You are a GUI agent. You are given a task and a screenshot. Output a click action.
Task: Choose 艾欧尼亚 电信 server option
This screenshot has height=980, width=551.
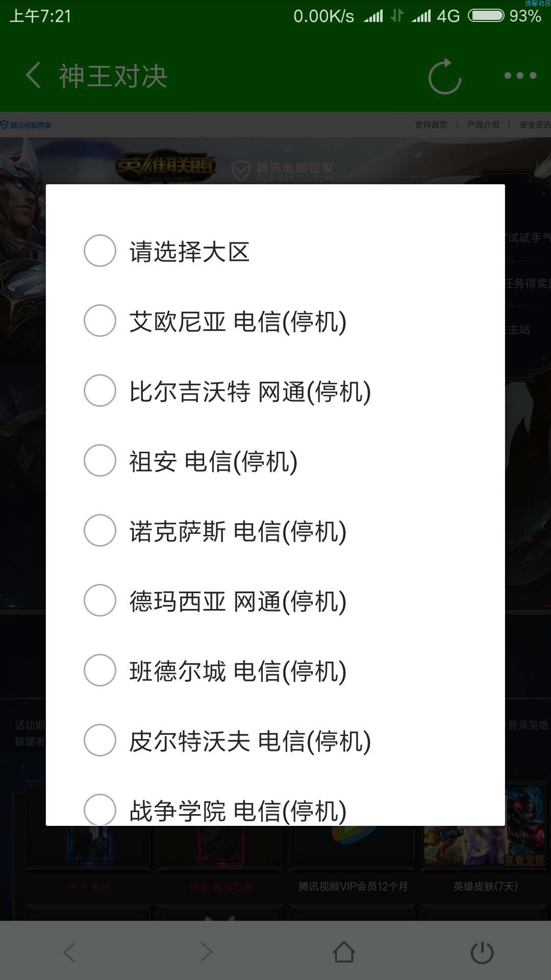tap(275, 321)
